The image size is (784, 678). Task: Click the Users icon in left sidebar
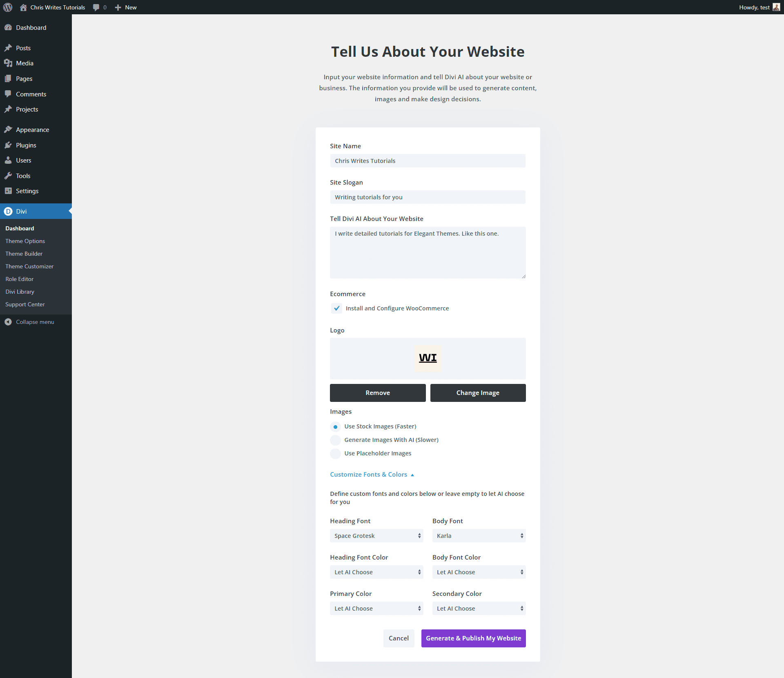click(x=9, y=160)
